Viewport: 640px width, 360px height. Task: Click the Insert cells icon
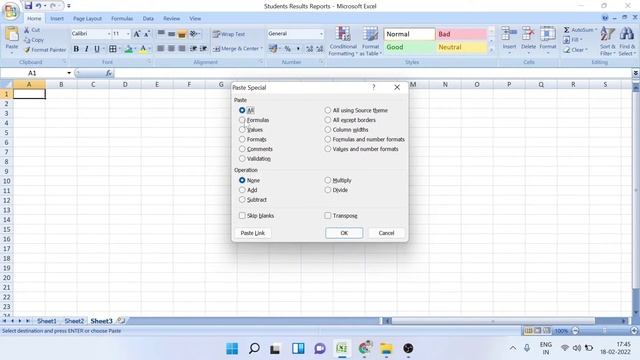pos(509,33)
